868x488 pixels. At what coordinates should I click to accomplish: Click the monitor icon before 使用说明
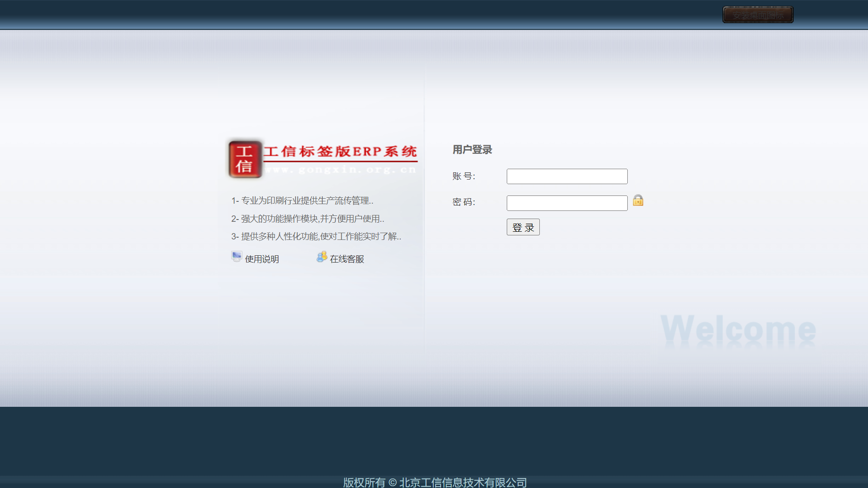point(236,256)
